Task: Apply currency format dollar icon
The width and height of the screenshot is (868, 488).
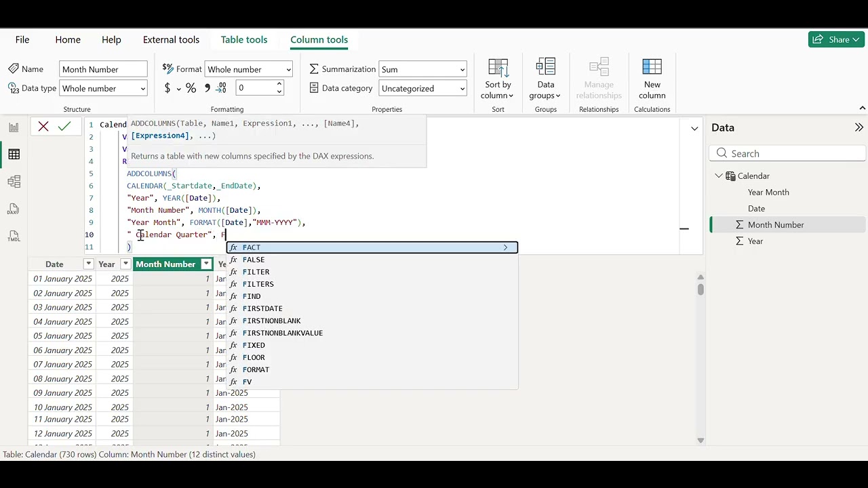Action: (167, 88)
